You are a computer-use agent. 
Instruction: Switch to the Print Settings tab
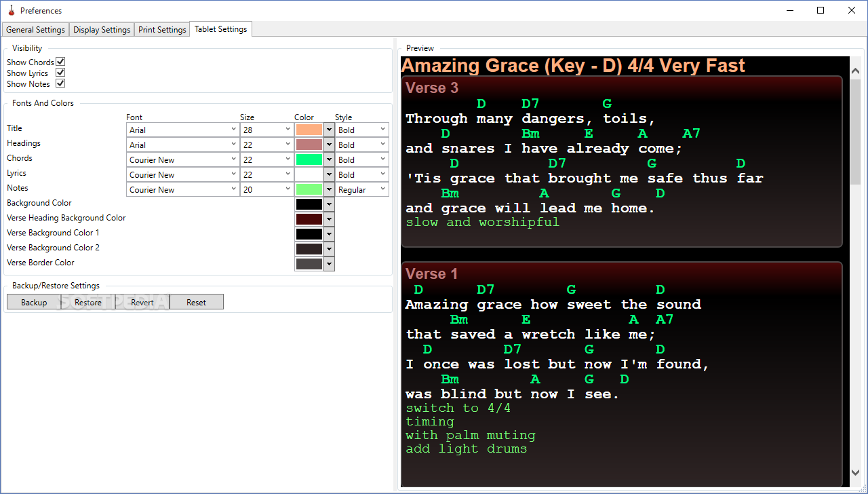click(162, 30)
